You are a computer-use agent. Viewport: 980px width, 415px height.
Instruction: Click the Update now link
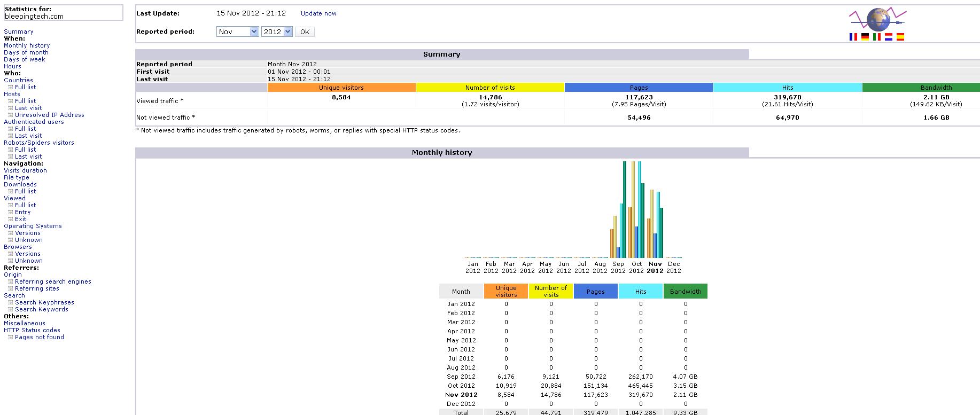click(318, 13)
